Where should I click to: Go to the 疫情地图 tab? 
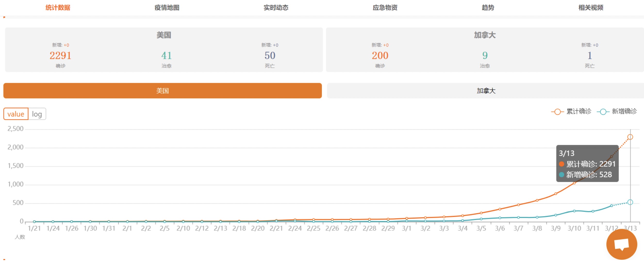tap(167, 8)
